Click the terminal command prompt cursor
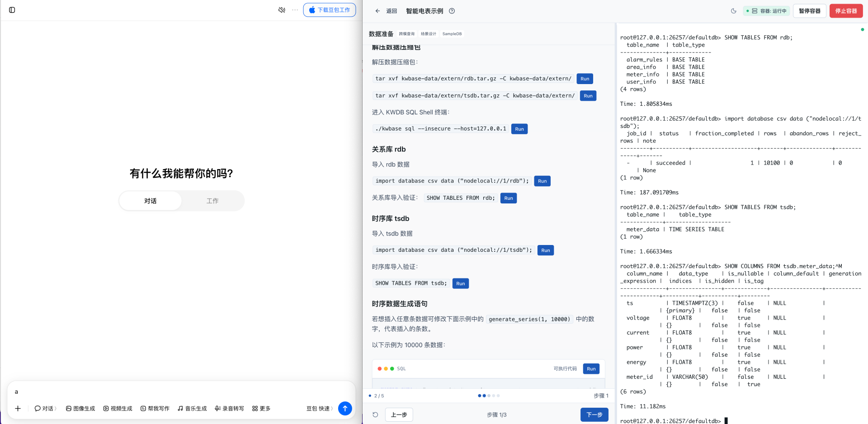The width and height of the screenshot is (868, 424). pyautogui.click(x=726, y=420)
